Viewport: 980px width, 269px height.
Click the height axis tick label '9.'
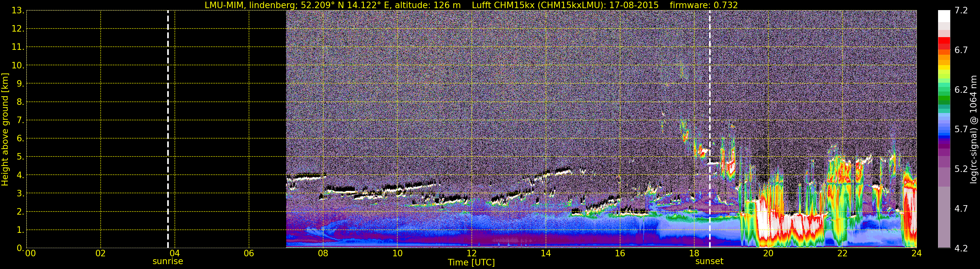[x=20, y=84]
